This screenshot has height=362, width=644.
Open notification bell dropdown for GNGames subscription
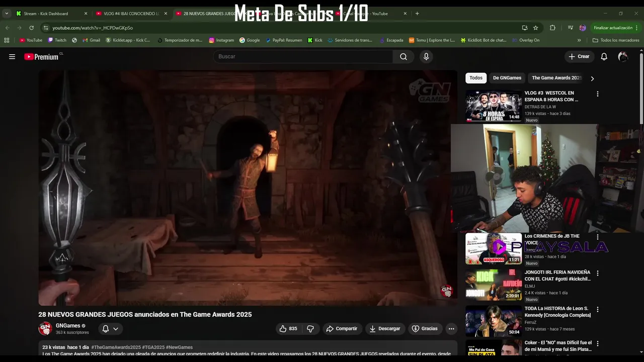coord(110,329)
